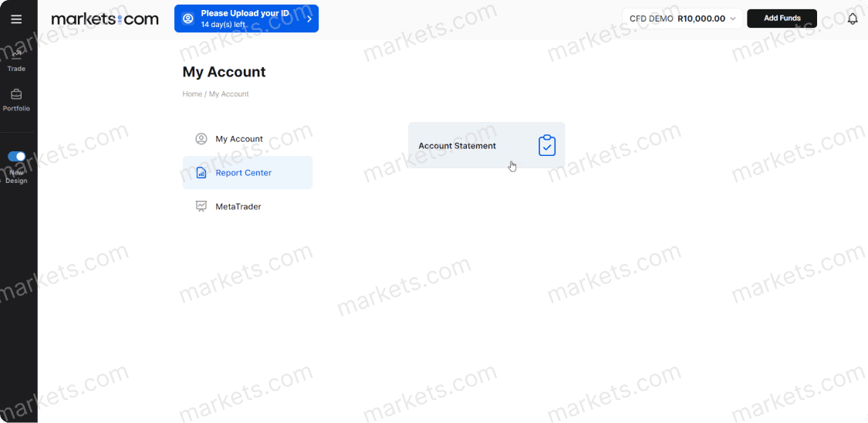Select My Account menu item

248,139
